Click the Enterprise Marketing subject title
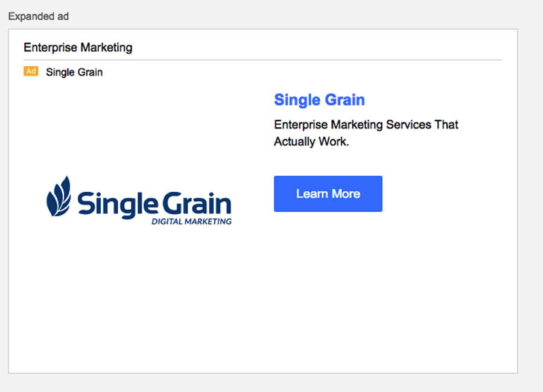 point(78,47)
